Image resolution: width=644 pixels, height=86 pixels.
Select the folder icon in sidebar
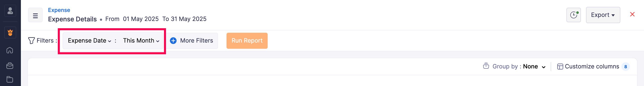coord(10,80)
